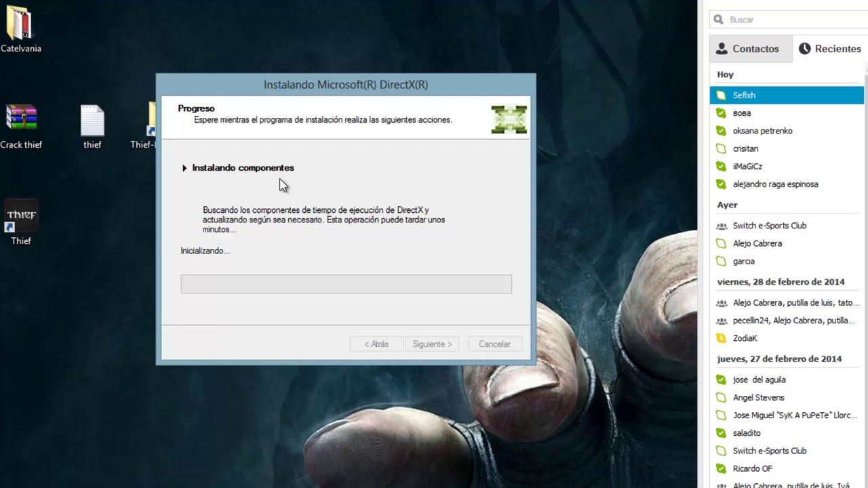Open the group chat starting Alejo Cabrera, putilla de luis, tato
Viewport: 868px width, 488px height.
[787, 303]
